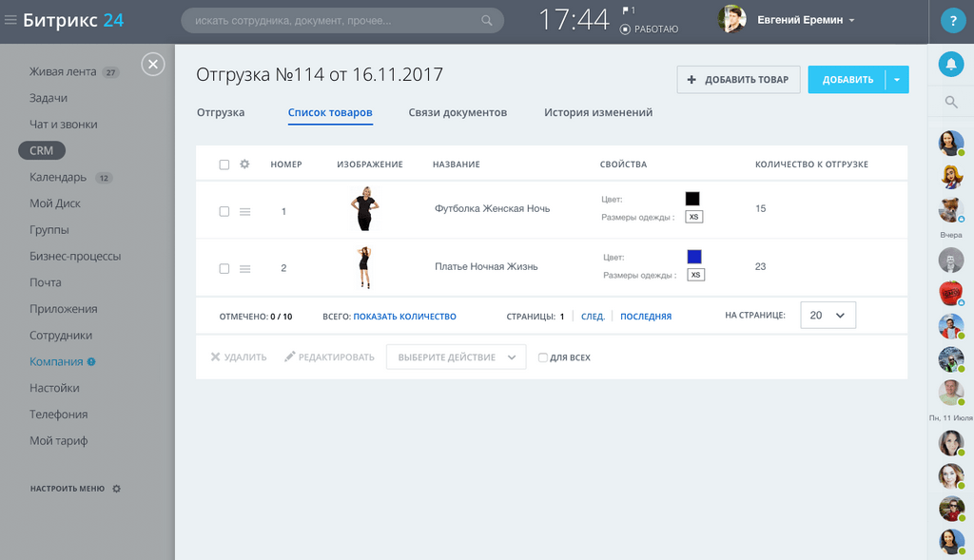974x560 pixels.
Task: Open chat with the grey-haired man avatar under Вчера
Action: (951, 260)
